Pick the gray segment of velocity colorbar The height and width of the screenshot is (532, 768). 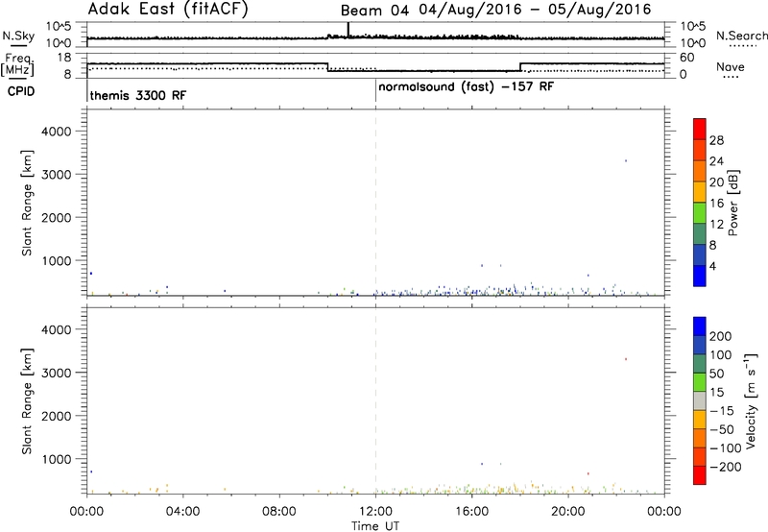700,400
